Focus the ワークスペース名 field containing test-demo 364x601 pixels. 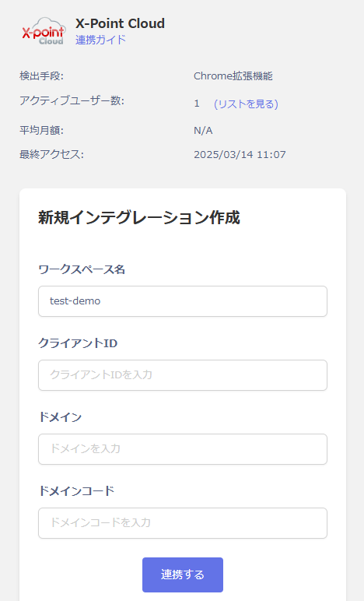183,301
